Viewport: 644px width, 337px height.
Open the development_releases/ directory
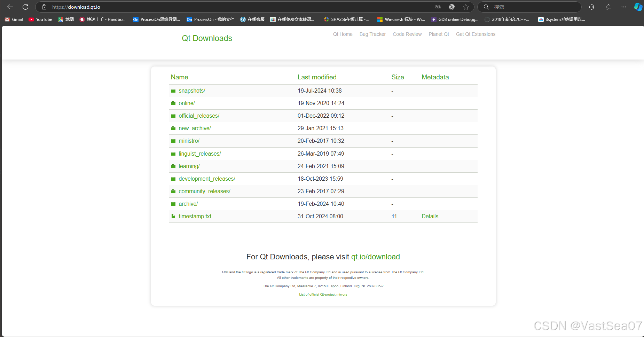pyautogui.click(x=207, y=179)
